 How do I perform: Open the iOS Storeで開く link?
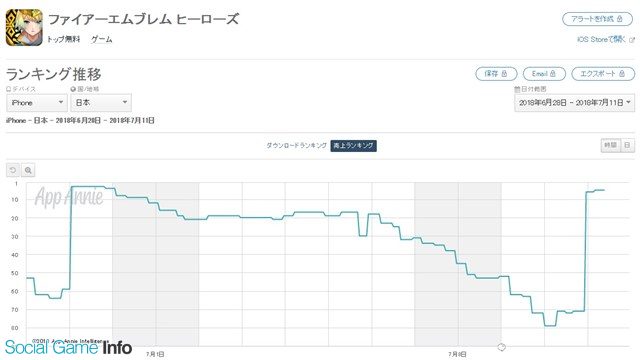[601, 40]
